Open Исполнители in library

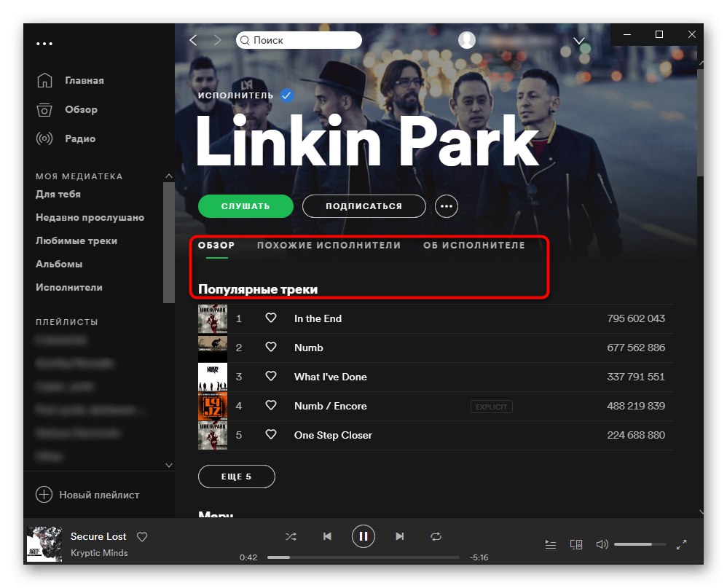(x=69, y=287)
